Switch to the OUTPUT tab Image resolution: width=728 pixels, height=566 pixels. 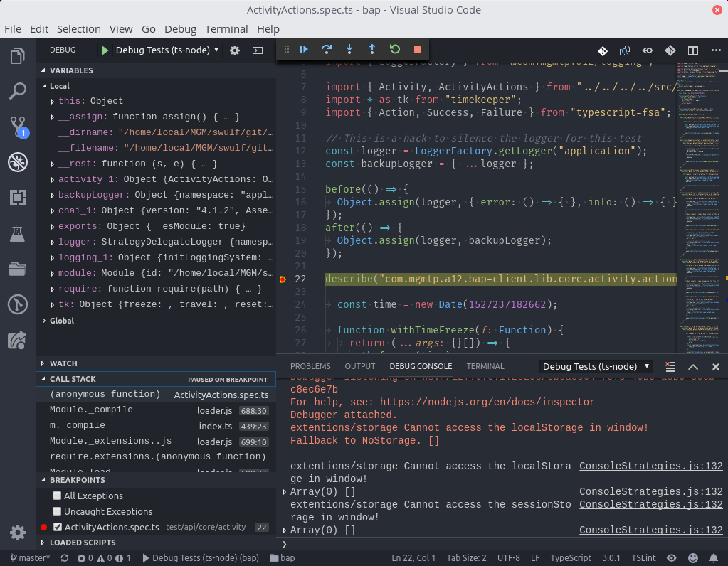tap(360, 366)
